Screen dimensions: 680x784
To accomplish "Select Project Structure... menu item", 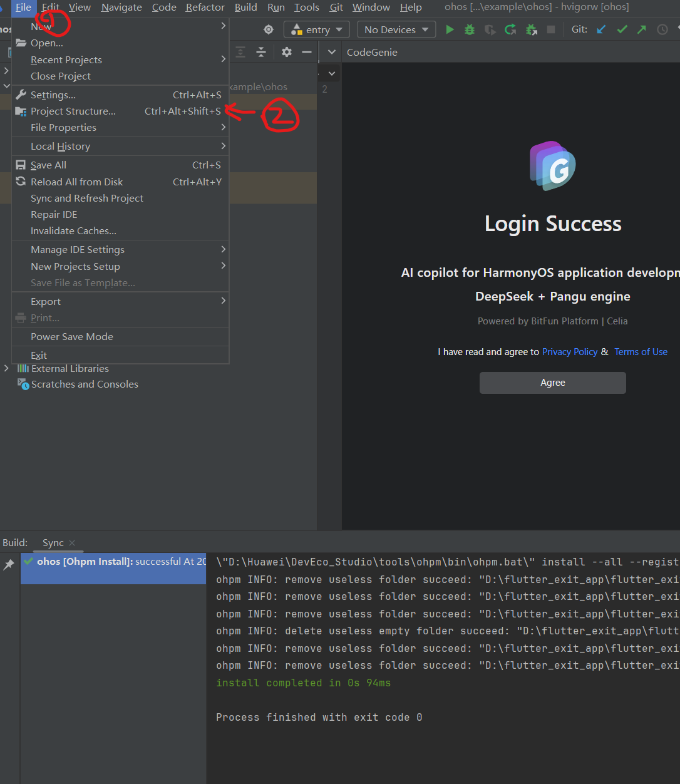I will point(120,111).
